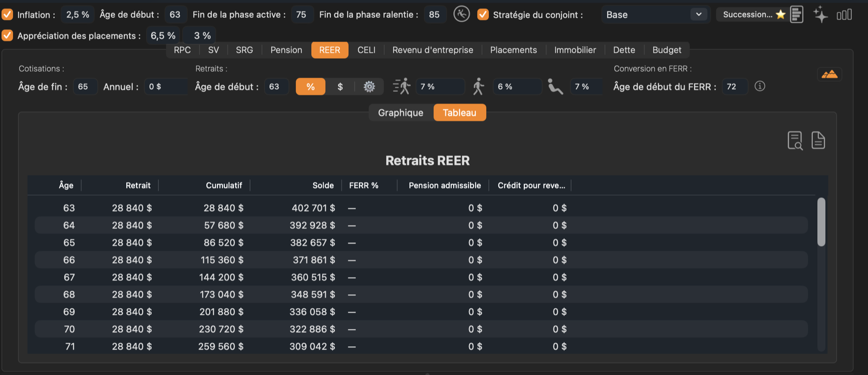The image size is (868, 375).
Task: Open the report document icon near Succession
Action: 796,14
